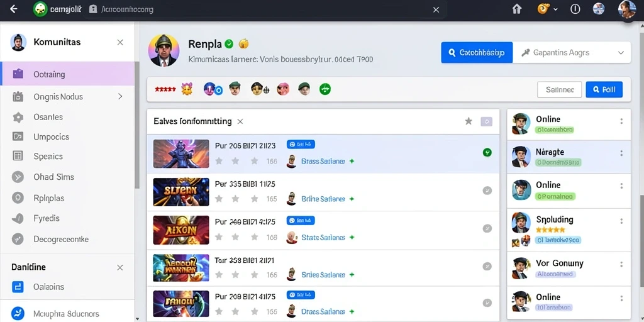Open the three-dot menu for Nárágte user

pyautogui.click(x=621, y=153)
